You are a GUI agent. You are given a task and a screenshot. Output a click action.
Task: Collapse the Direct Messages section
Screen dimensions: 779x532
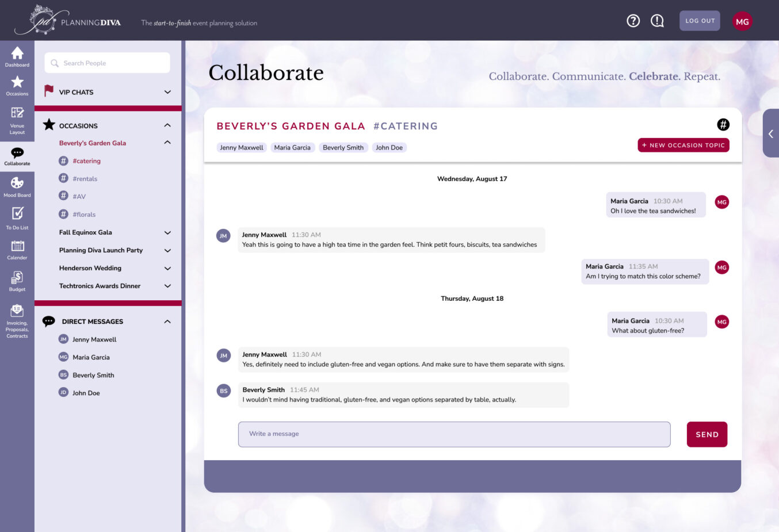pyautogui.click(x=167, y=322)
